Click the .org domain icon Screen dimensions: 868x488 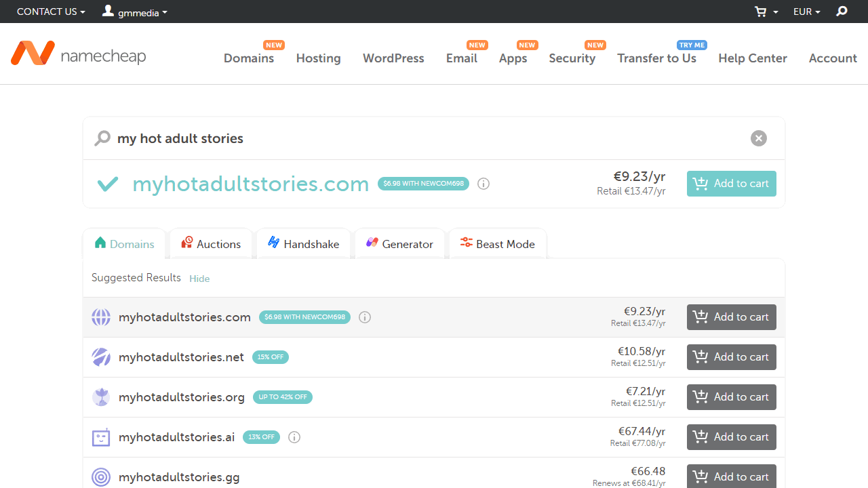click(101, 397)
